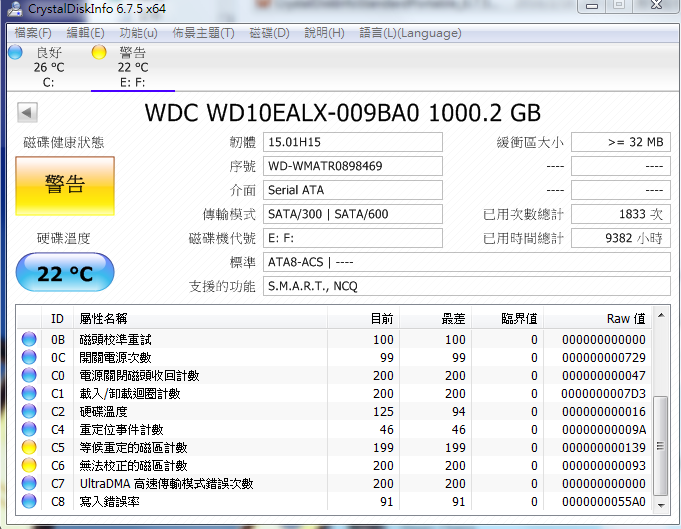Viewport: 681px width, 529px height.
Task: Click the supported features field S.M.A.R.T., NCQ
Action: coord(467,286)
